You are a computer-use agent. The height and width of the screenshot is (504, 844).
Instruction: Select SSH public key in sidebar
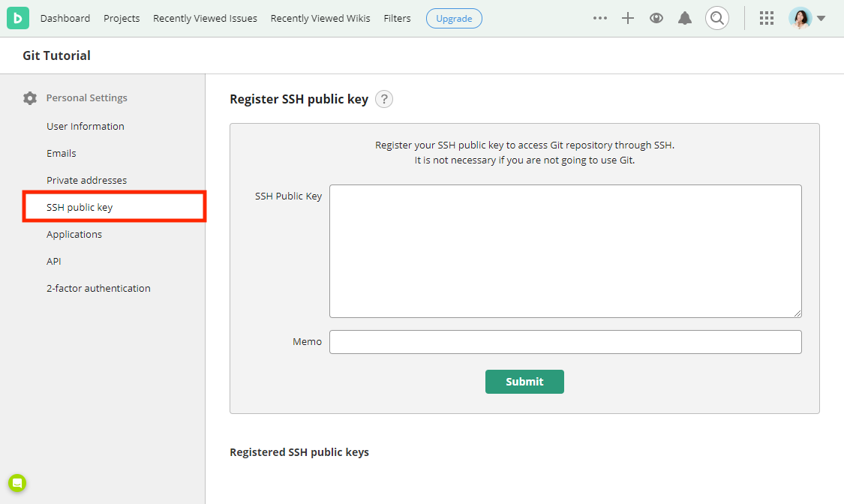click(114, 206)
